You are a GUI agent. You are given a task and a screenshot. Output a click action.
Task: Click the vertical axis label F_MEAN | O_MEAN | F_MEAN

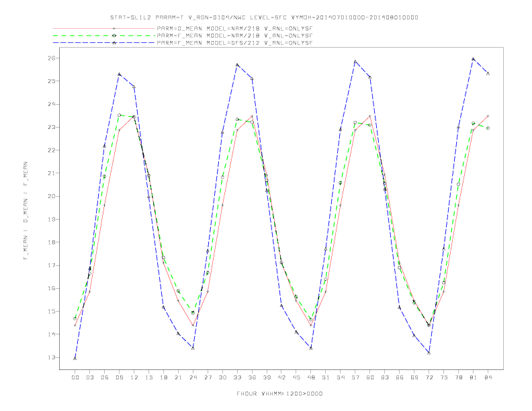point(26,211)
